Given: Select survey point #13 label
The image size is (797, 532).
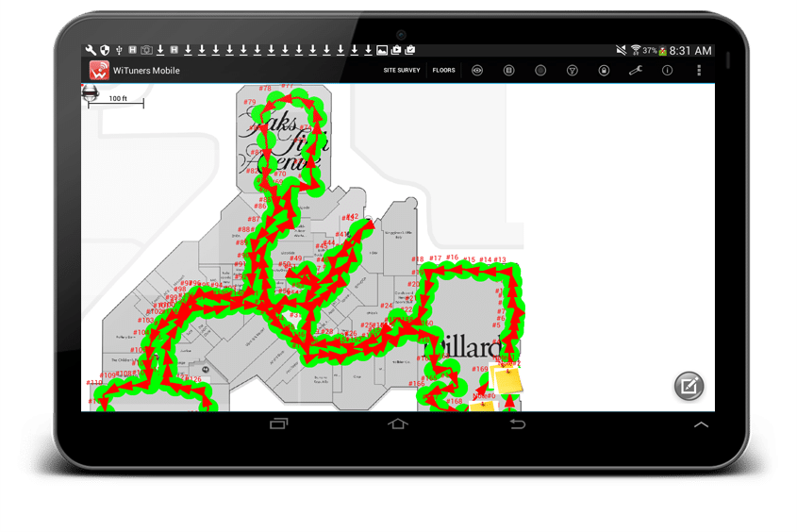Looking at the screenshot, I should (x=500, y=259).
